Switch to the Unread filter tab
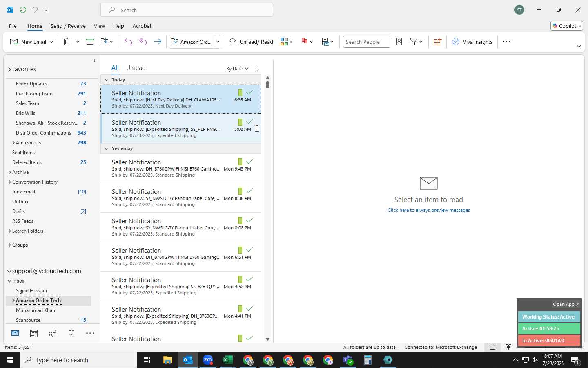 point(136,68)
